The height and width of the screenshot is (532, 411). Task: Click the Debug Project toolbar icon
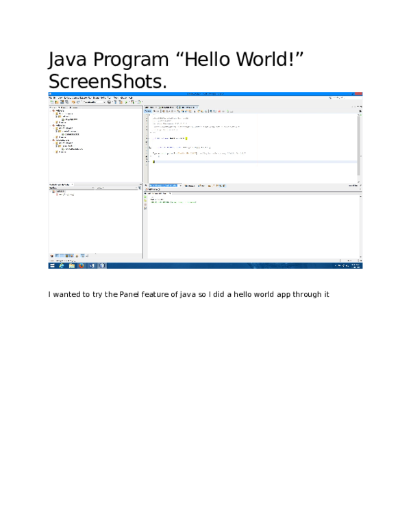130,102
